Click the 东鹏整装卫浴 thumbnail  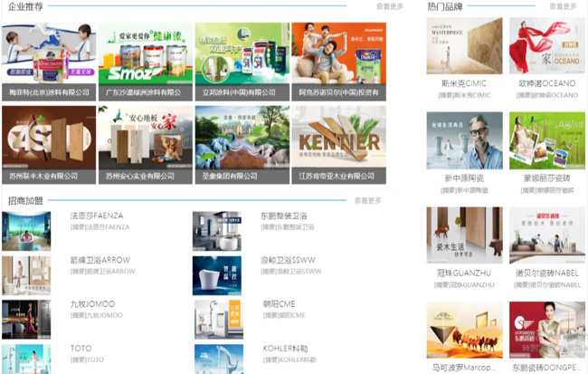(217, 231)
